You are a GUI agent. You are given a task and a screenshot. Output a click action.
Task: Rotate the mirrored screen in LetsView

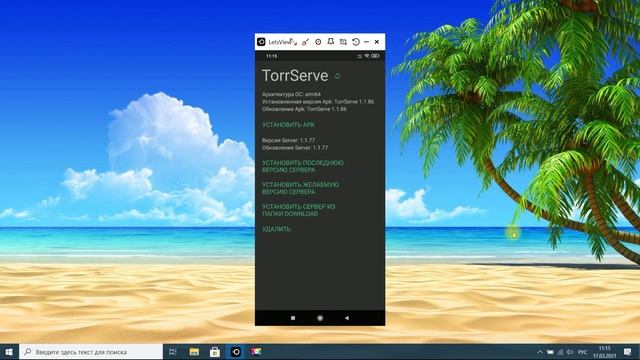pyautogui.click(x=356, y=42)
